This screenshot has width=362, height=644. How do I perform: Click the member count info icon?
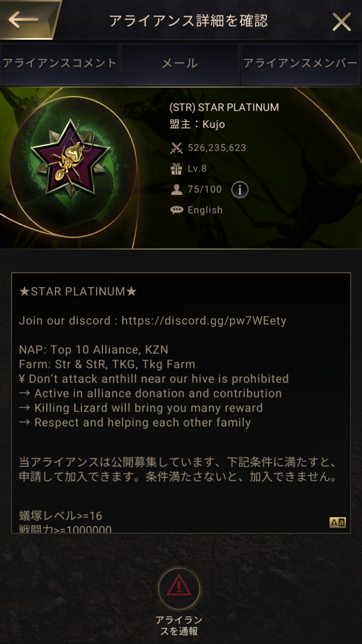tap(240, 190)
